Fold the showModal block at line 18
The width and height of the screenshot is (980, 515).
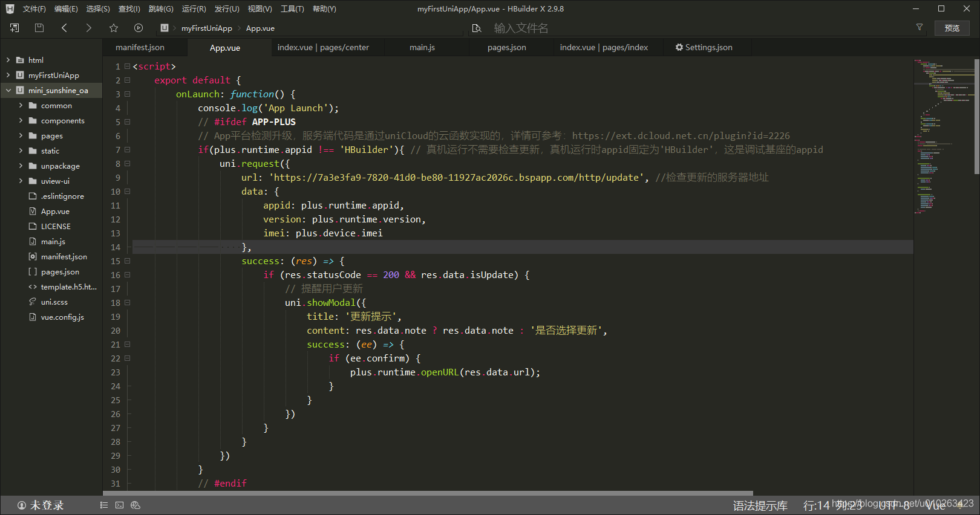click(x=127, y=303)
